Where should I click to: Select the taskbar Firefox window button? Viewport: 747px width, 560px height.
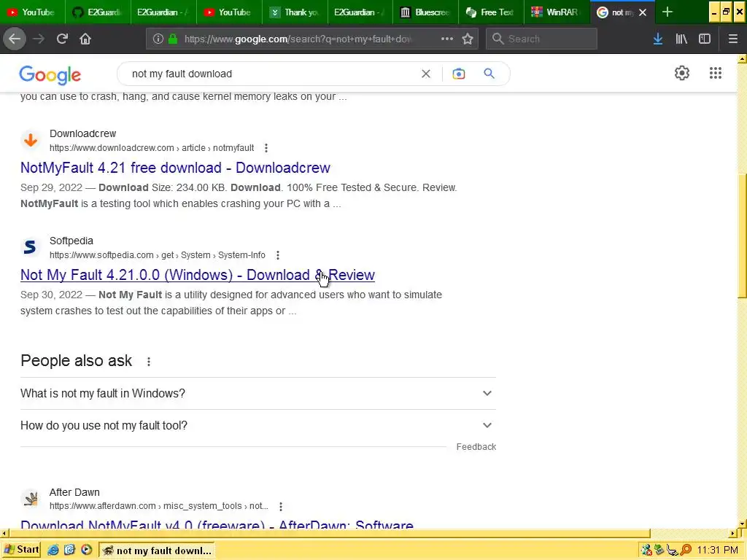click(157, 550)
